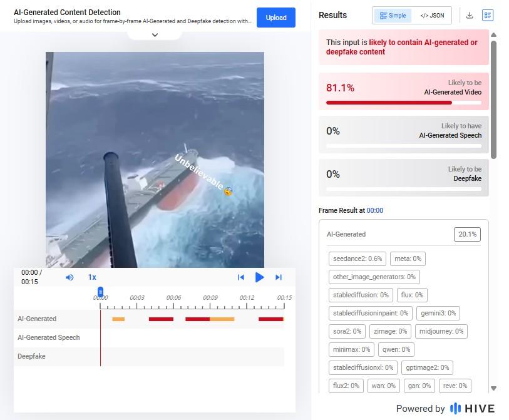
Task: Select the seedance2: 0.6% tag
Action: click(357, 259)
